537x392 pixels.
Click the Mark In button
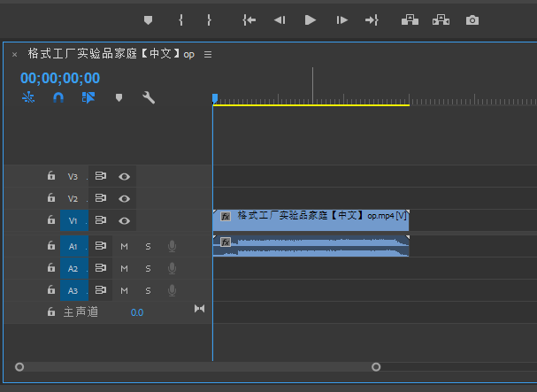(180, 19)
